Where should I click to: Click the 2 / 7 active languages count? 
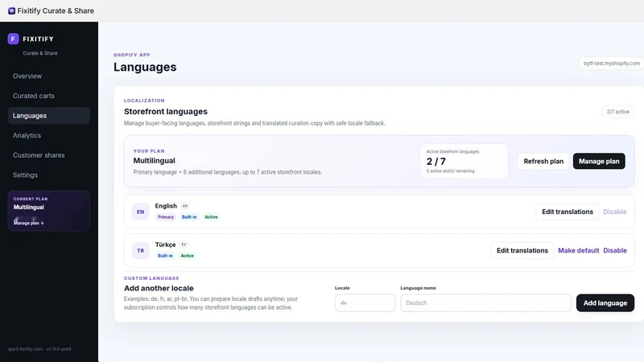pyautogui.click(x=436, y=162)
